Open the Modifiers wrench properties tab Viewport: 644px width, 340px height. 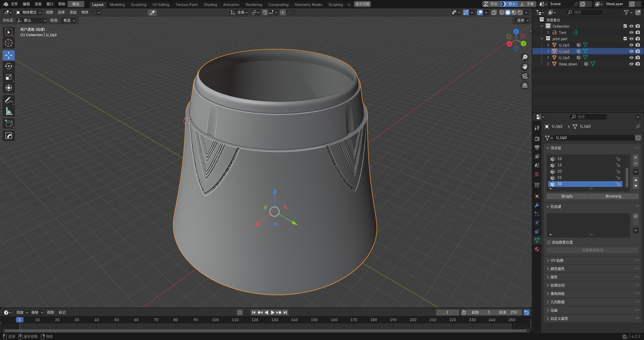(537, 205)
